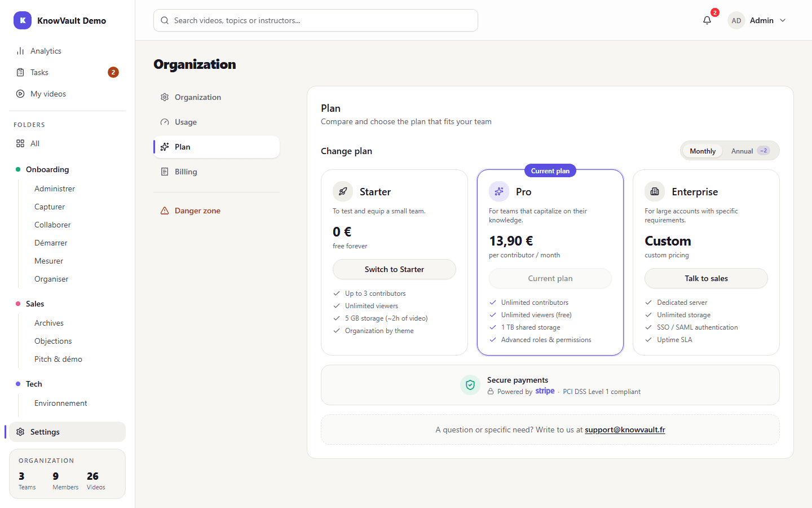The width and height of the screenshot is (812, 508).
Task: Open the Démarrer subfolder
Action: 51,243
